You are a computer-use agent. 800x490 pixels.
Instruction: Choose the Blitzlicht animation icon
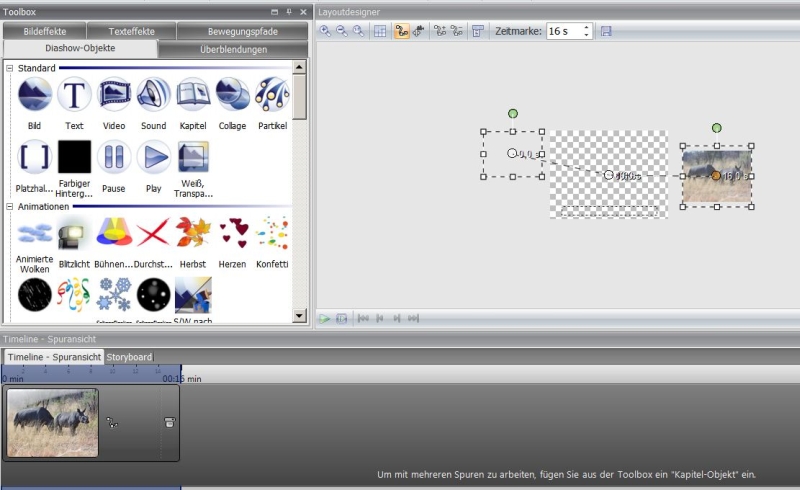[74, 234]
